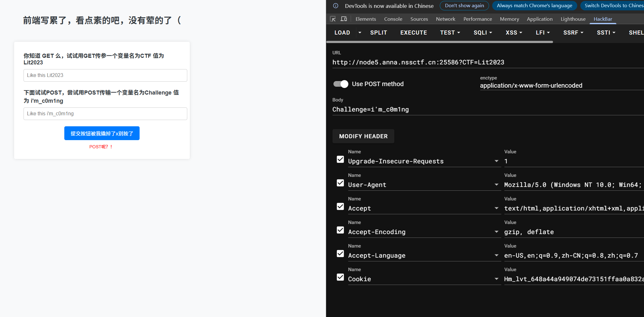
Task: Open the LOAD dropdown arrow
Action: tap(360, 33)
